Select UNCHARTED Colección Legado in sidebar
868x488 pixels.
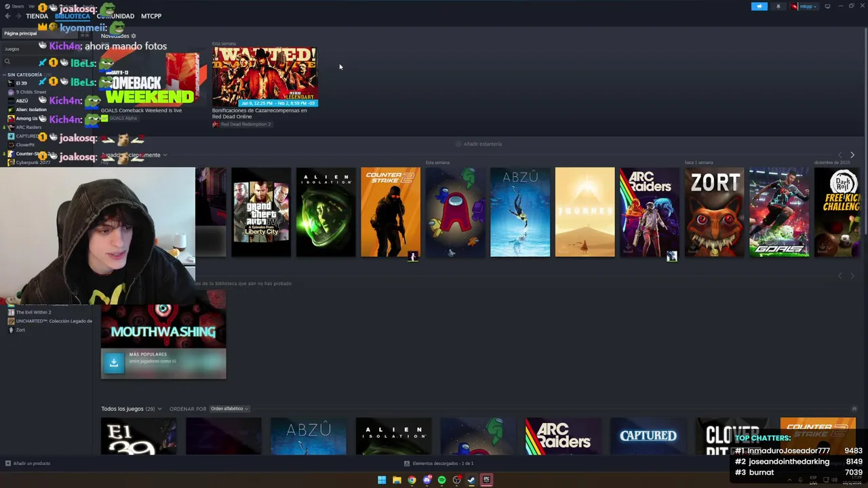pos(50,321)
